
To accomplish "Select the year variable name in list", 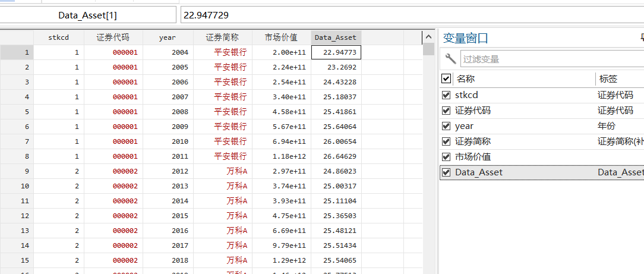I will (x=464, y=126).
